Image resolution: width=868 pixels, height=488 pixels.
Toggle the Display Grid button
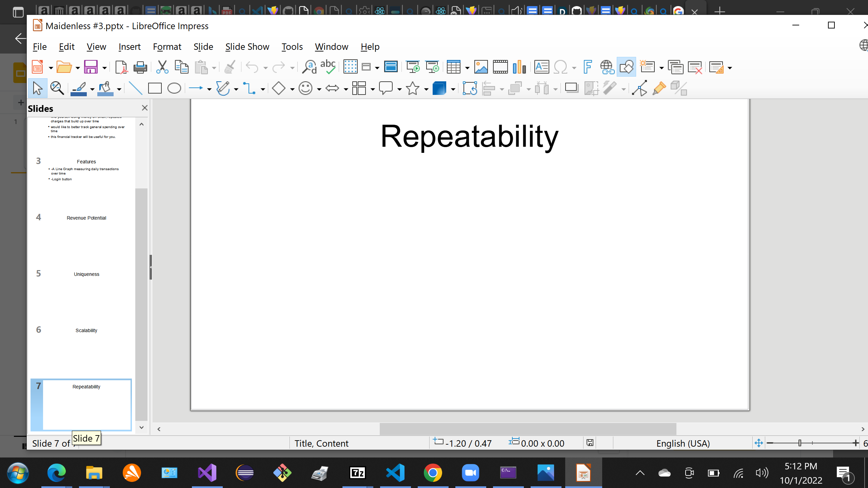[x=350, y=67]
